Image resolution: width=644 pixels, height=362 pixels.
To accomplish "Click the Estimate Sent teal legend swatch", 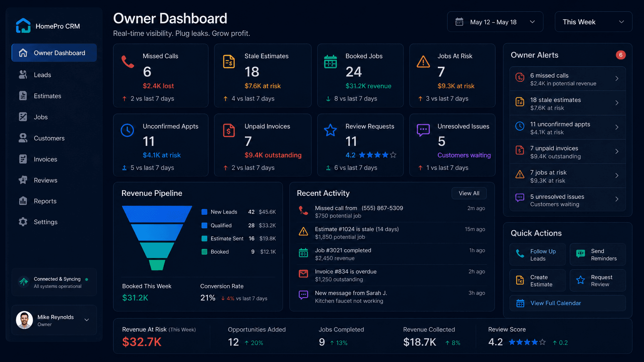I will 205,239.
